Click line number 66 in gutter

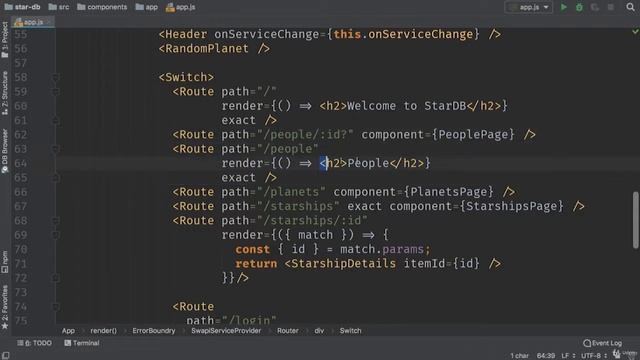(x=20, y=192)
